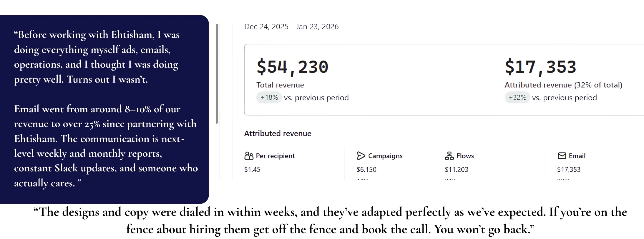This screenshot has height=239, width=644.
Task: Click the +18% change badge
Action: (x=269, y=98)
